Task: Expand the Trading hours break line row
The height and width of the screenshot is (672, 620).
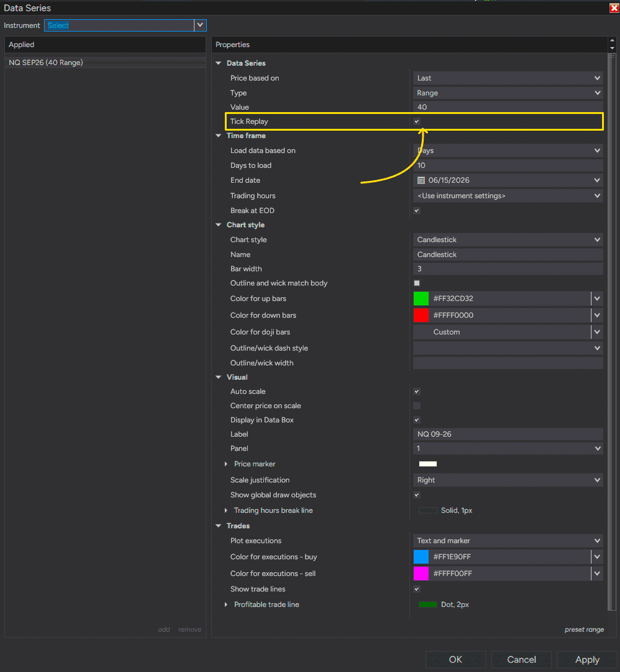Action: click(x=226, y=510)
